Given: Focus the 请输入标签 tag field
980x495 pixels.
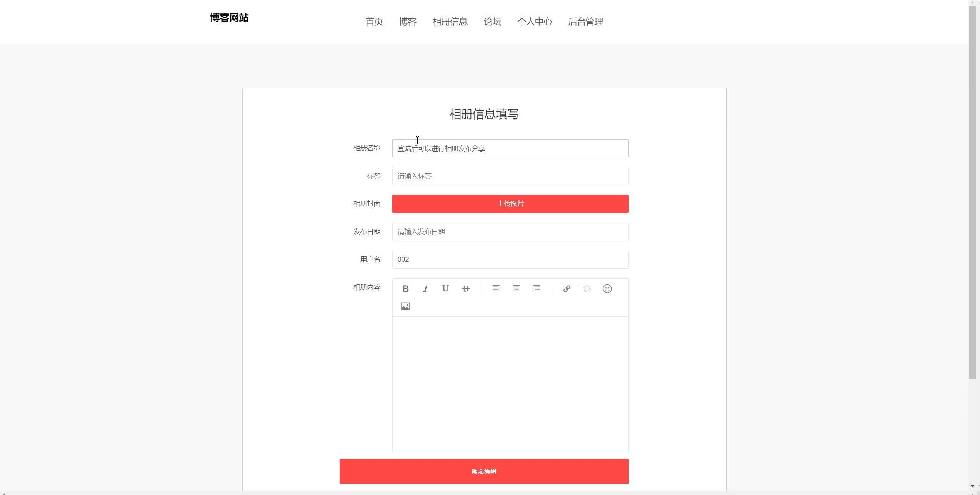Looking at the screenshot, I should pyautogui.click(x=510, y=176).
